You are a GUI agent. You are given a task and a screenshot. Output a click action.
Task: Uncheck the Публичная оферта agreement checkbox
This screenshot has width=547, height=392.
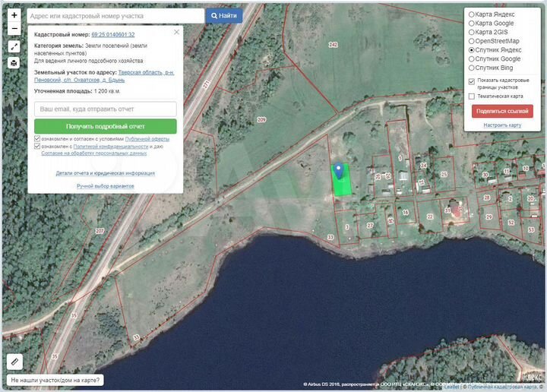(37, 139)
